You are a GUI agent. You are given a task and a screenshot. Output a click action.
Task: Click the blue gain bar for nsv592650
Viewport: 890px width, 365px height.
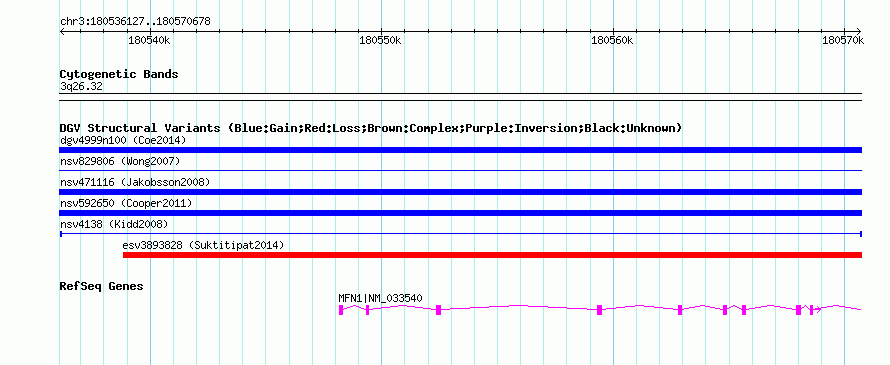[460, 213]
